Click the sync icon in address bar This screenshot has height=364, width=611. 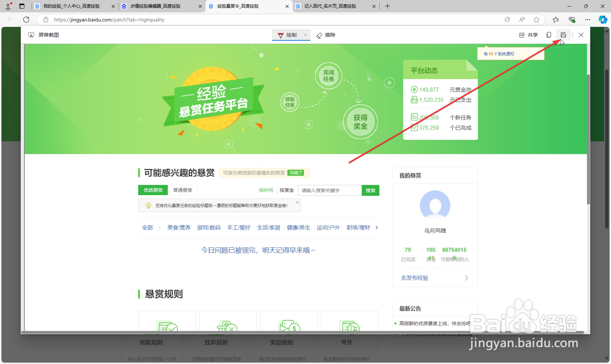click(x=507, y=20)
